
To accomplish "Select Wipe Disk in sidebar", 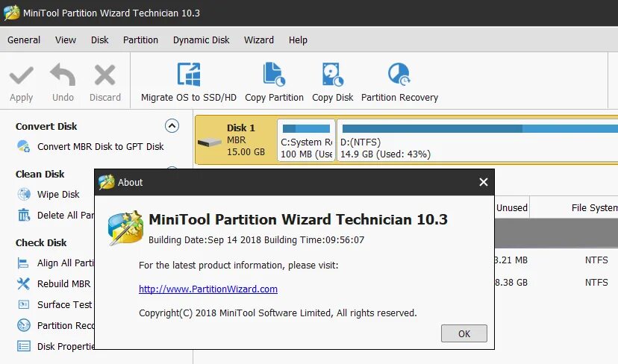I will pos(58,194).
